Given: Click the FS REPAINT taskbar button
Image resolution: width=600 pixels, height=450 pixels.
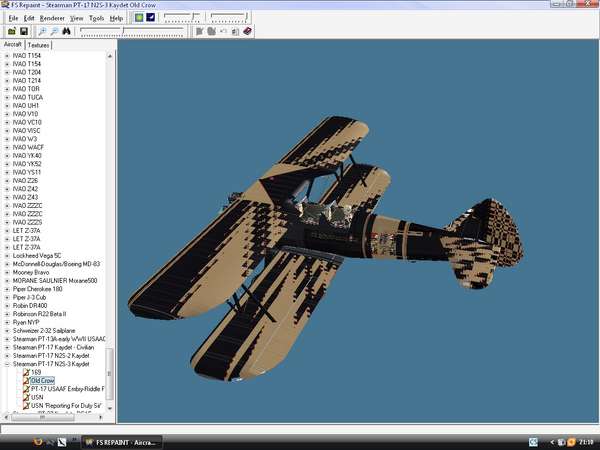Looking at the screenshot, I should [x=122, y=442].
